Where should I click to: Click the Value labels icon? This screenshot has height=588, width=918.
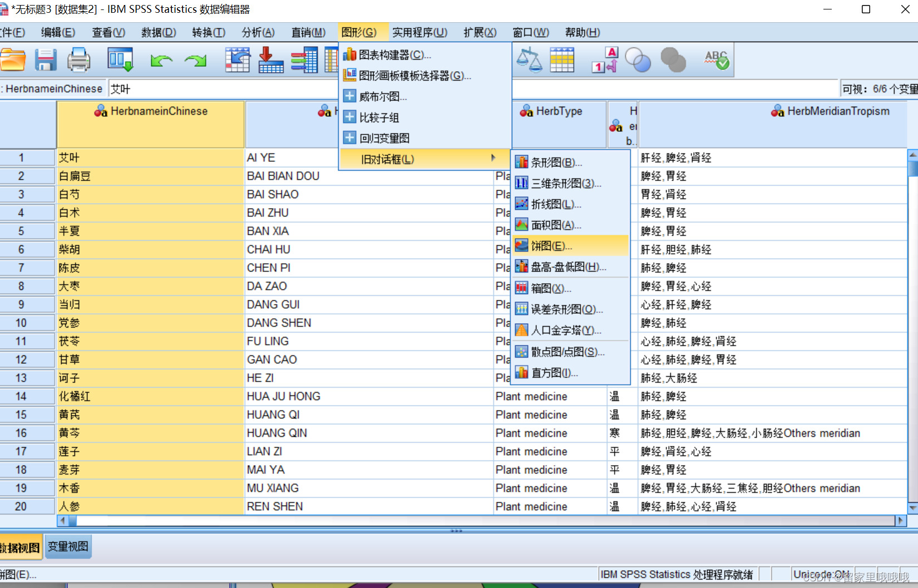pos(605,60)
